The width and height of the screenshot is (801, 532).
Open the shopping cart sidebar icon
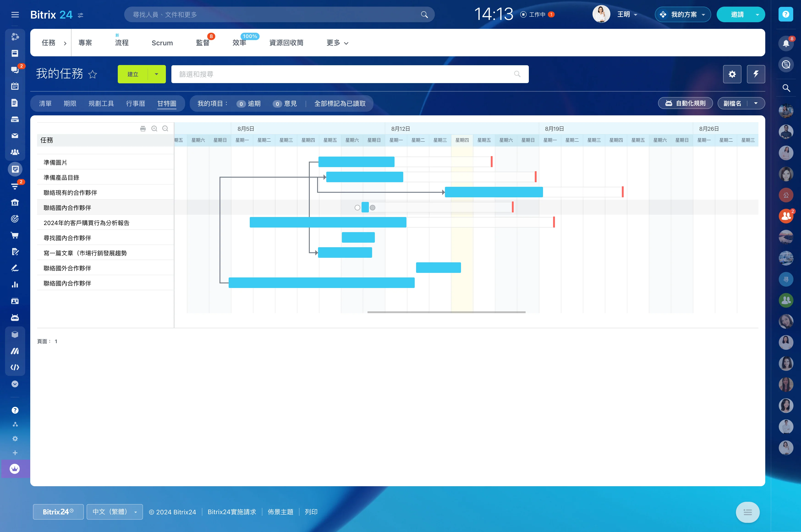15,235
